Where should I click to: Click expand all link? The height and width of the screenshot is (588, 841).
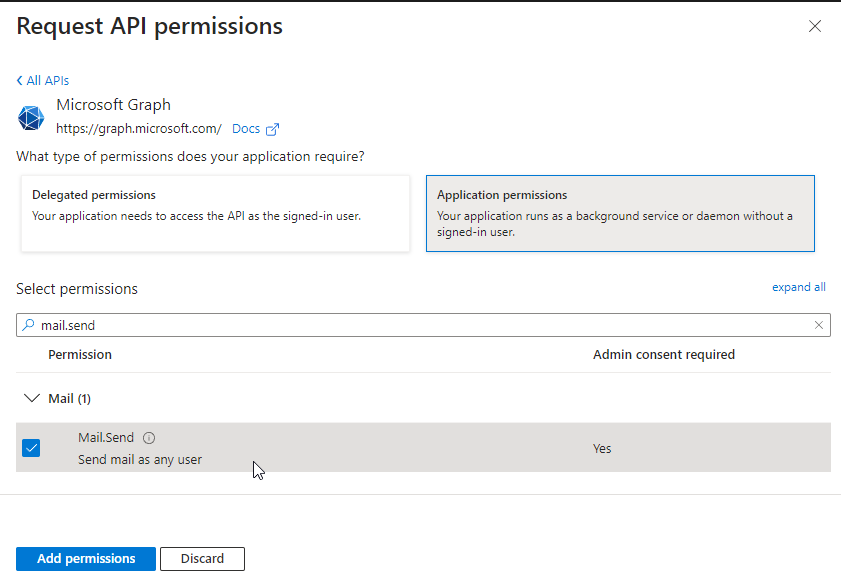pos(799,287)
